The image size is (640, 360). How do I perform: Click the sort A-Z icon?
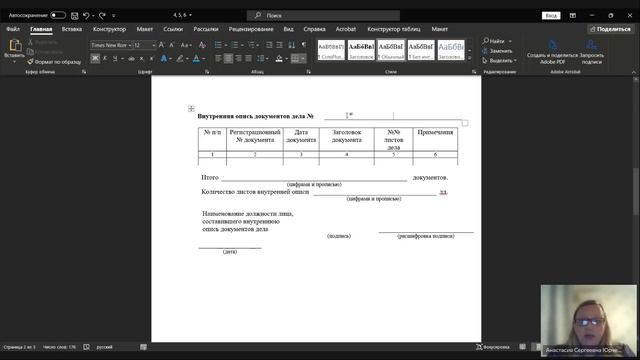(291, 45)
